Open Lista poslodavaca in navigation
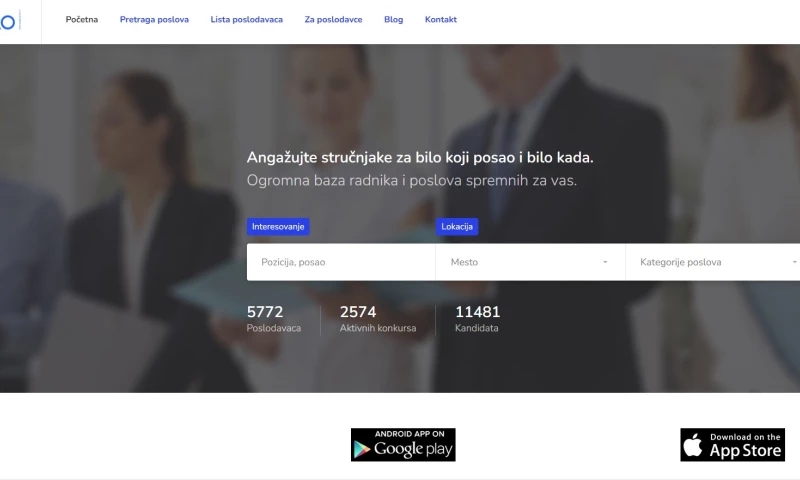800x480 pixels. 246,19
